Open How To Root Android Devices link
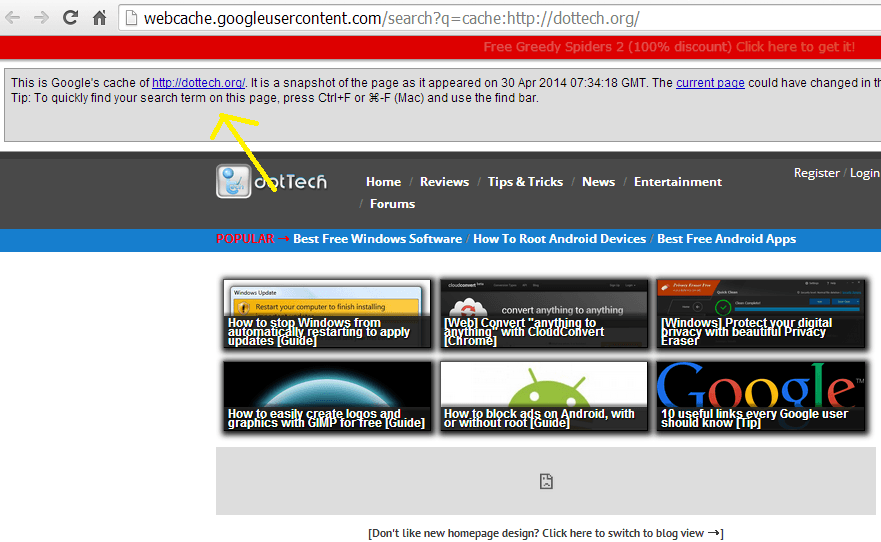Viewport: 881px width, 542px height. coord(559,239)
